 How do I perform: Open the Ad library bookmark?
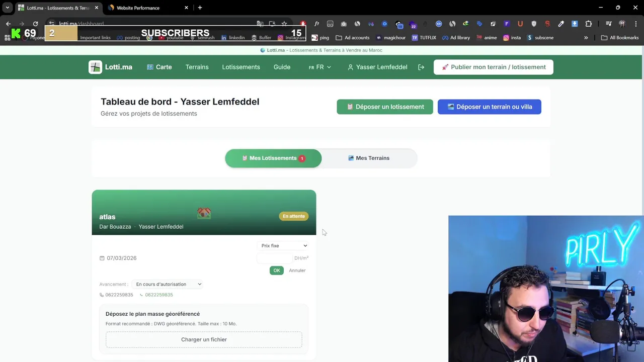pos(456,38)
